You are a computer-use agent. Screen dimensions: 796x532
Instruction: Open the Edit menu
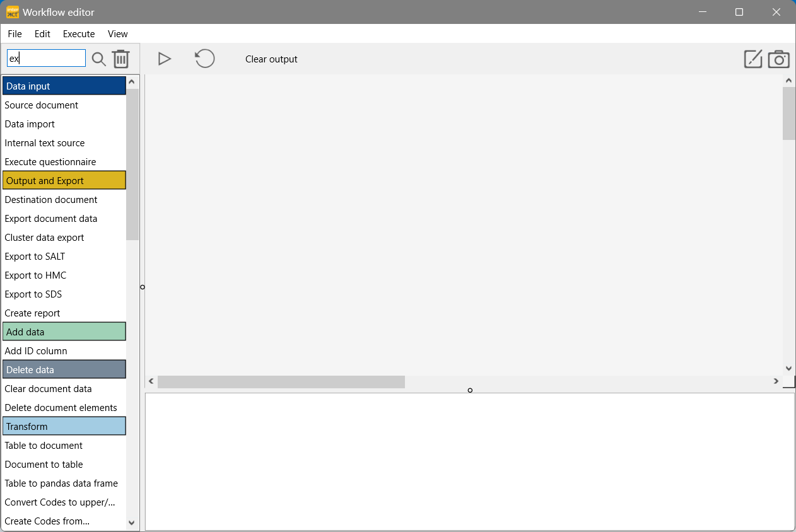click(x=42, y=34)
